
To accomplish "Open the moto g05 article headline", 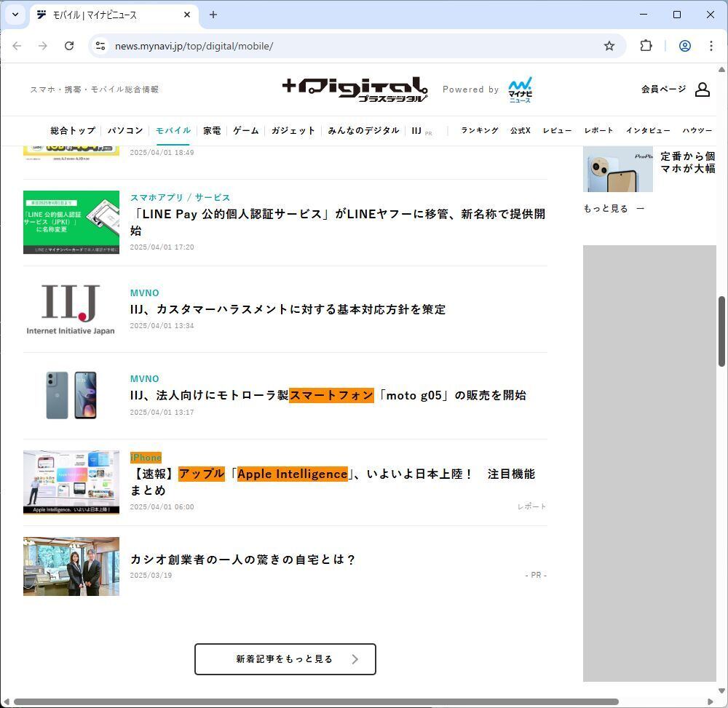I will click(x=328, y=395).
